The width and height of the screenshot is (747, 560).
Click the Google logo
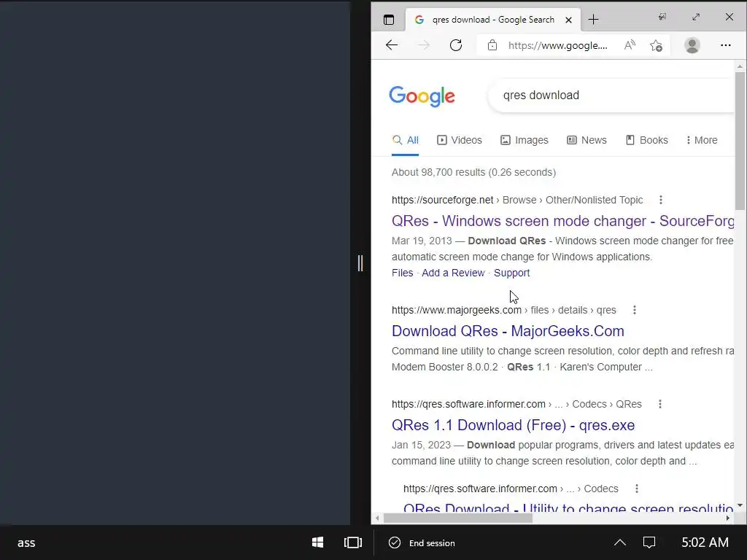422,96
